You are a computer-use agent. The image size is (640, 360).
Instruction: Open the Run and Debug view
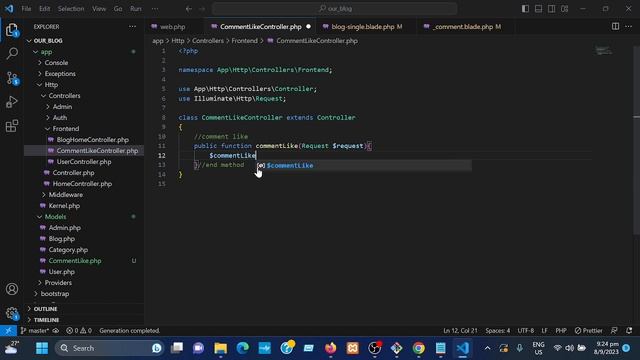pyautogui.click(x=12, y=102)
